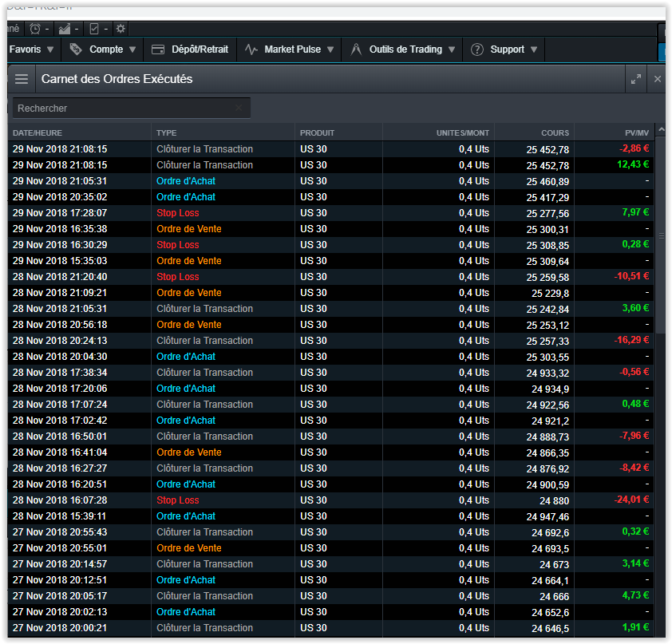Click the Support question mark icon
672x644 pixels.
tap(477, 49)
